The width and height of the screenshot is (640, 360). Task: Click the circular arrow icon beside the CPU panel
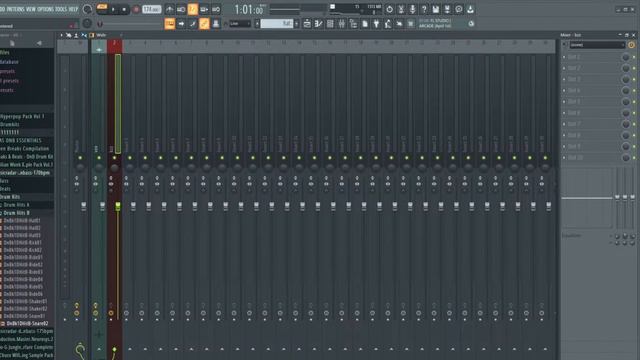389,9
